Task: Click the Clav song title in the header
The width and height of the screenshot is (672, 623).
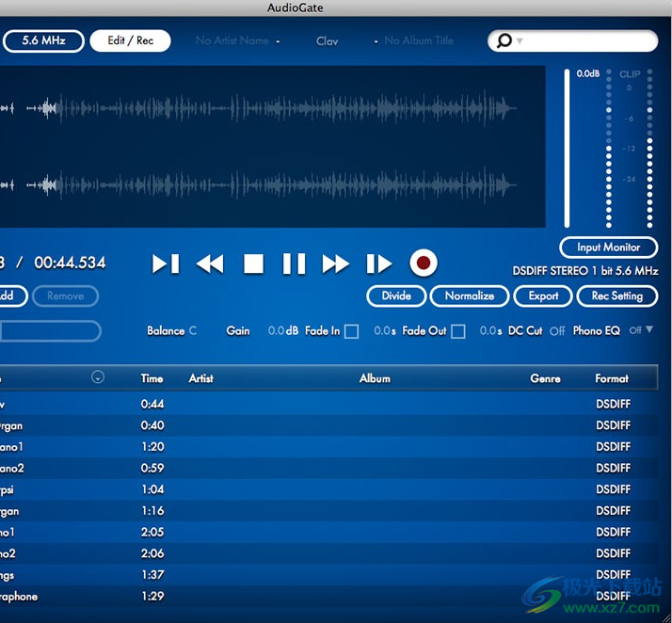Action: click(x=327, y=41)
